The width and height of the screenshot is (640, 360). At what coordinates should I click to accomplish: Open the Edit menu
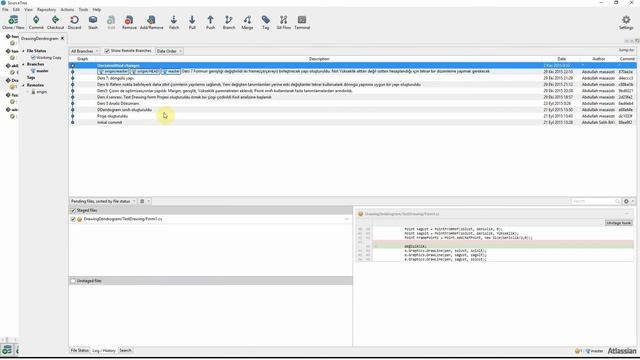(16, 9)
